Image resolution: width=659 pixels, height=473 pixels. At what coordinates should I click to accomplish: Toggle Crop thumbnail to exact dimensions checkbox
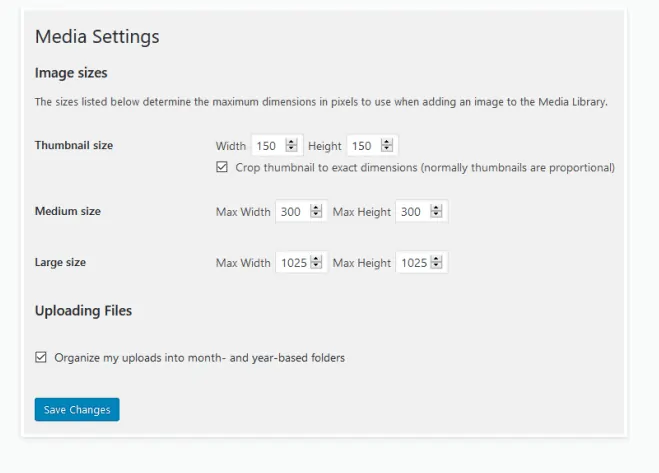[222, 167]
